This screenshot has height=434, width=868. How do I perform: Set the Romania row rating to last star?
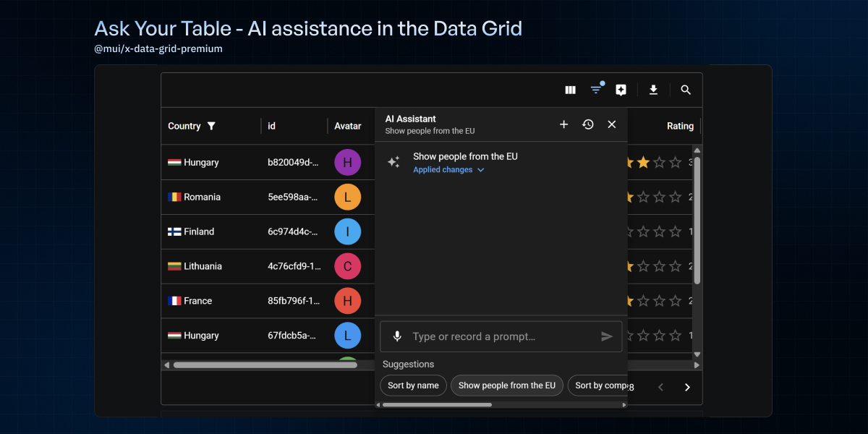pos(675,197)
